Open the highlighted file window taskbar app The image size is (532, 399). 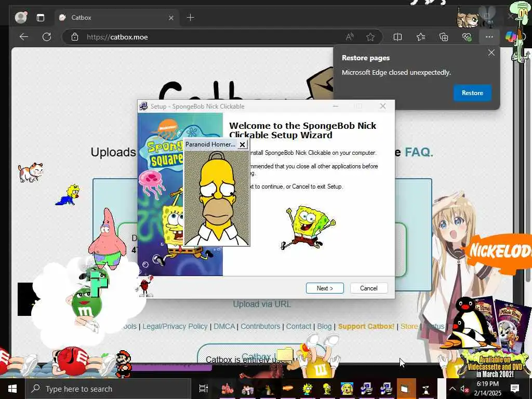[406, 389]
